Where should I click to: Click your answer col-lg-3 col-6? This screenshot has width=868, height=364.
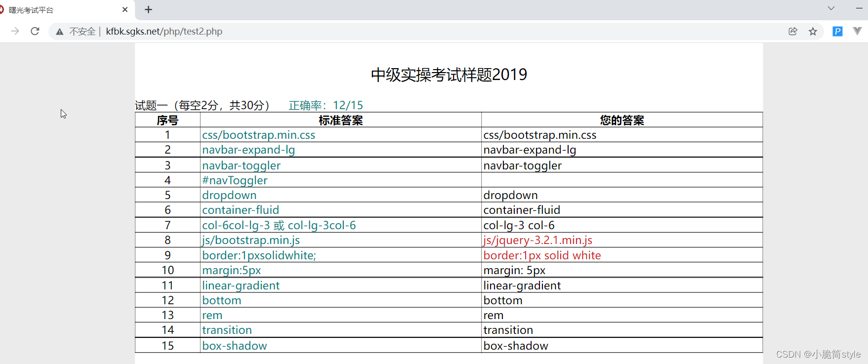[519, 225]
